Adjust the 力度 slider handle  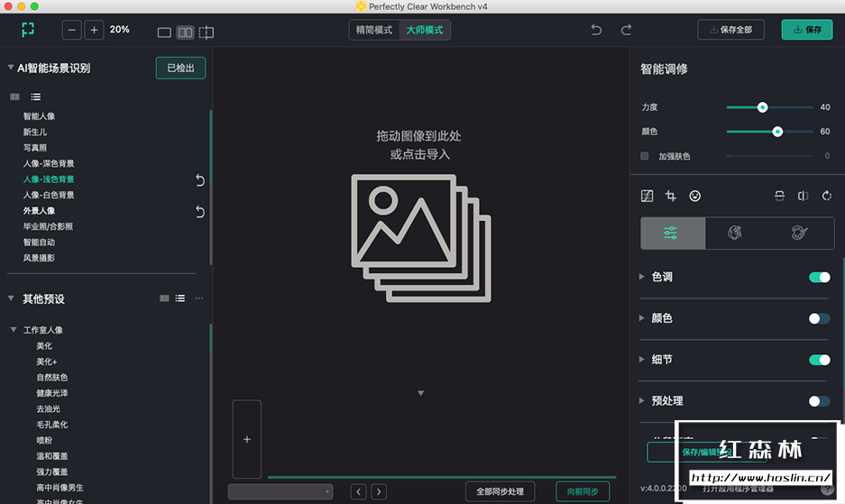(x=762, y=107)
